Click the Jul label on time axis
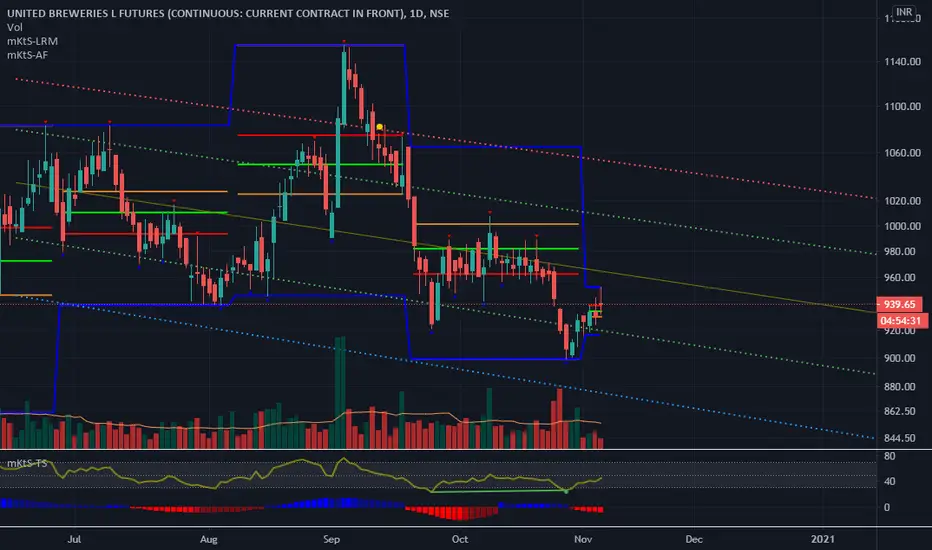This screenshot has height=550, width=932. click(x=74, y=539)
